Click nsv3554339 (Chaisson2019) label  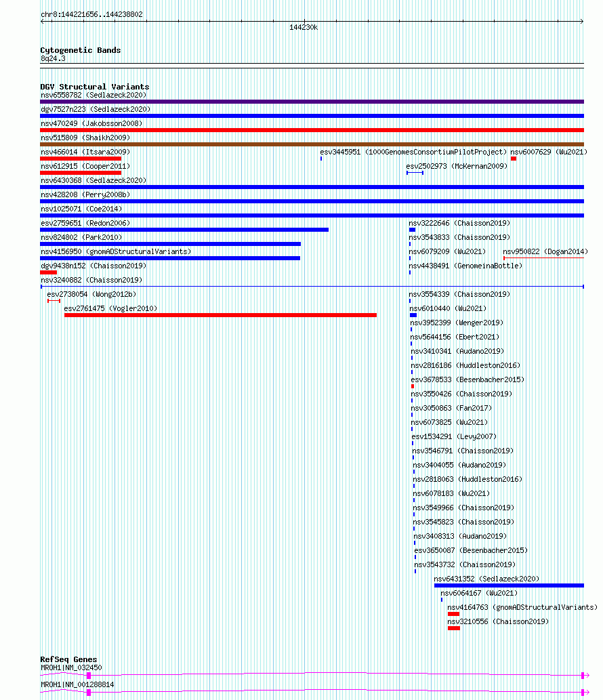point(459,295)
